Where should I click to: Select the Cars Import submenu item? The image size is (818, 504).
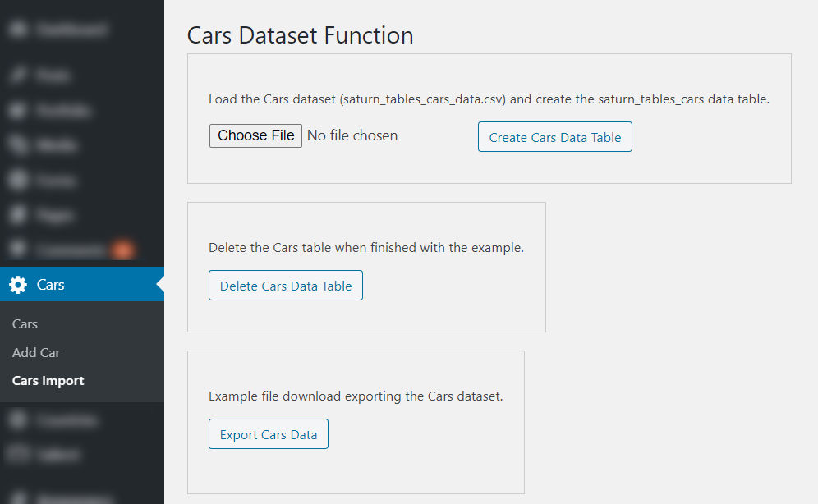pyautogui.click(x=48, y=381)
